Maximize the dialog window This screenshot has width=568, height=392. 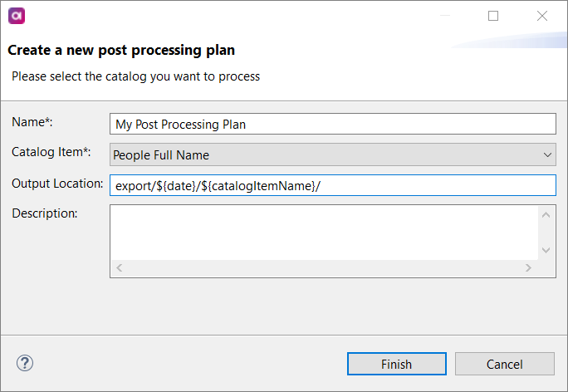[x=493, y=16]
